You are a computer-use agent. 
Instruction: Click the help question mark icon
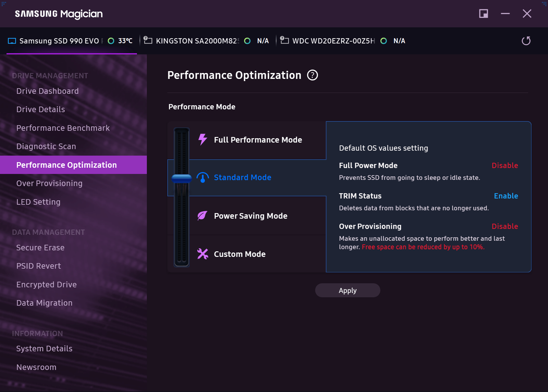point(312,75)
